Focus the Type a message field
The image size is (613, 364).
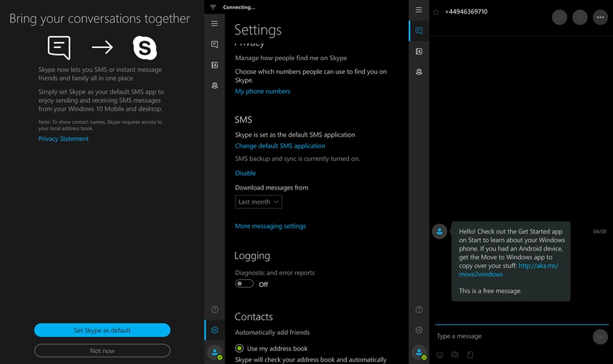[512, 336]
